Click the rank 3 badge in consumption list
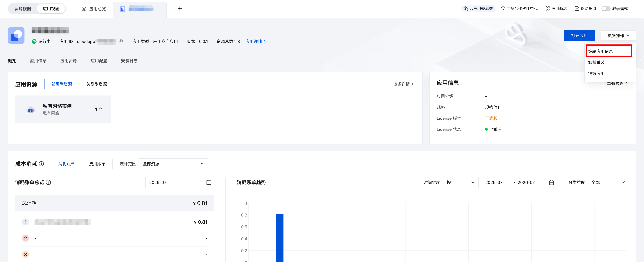Viewport: 644px width, 262px height. 26,255
